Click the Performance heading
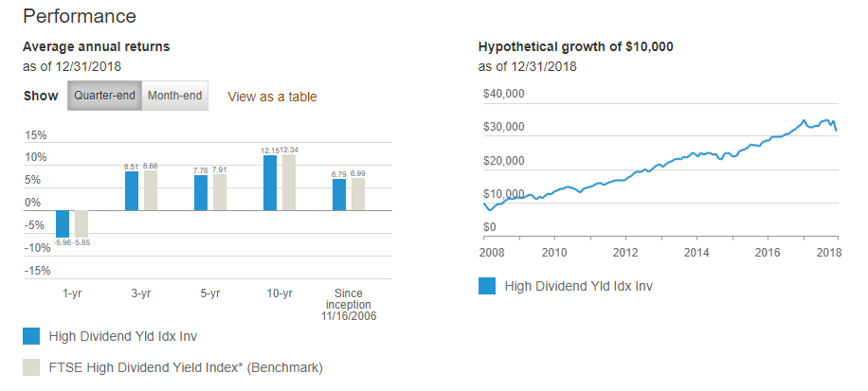 coord(80,16)
